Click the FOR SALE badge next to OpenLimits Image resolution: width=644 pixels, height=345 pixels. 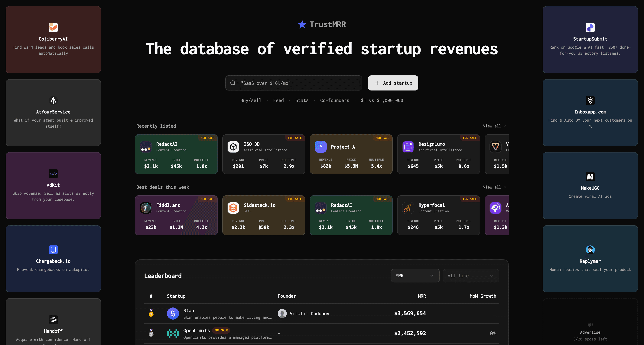(x=221, y=330)
